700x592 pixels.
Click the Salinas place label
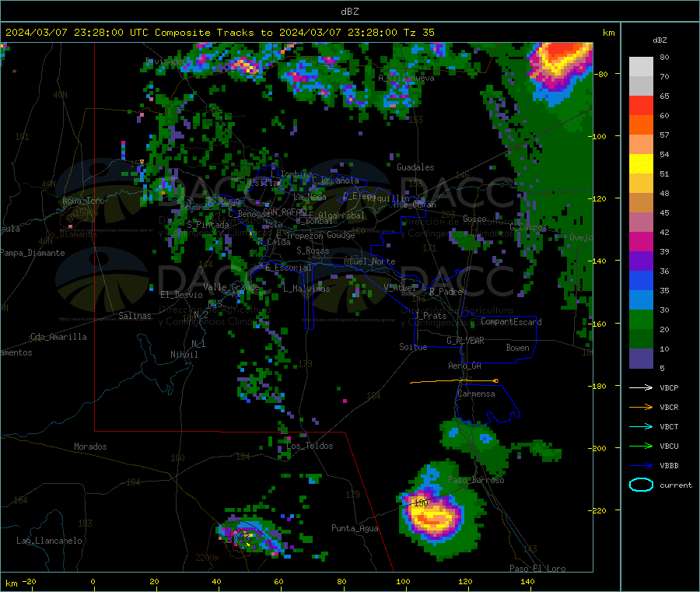[135, 316]
